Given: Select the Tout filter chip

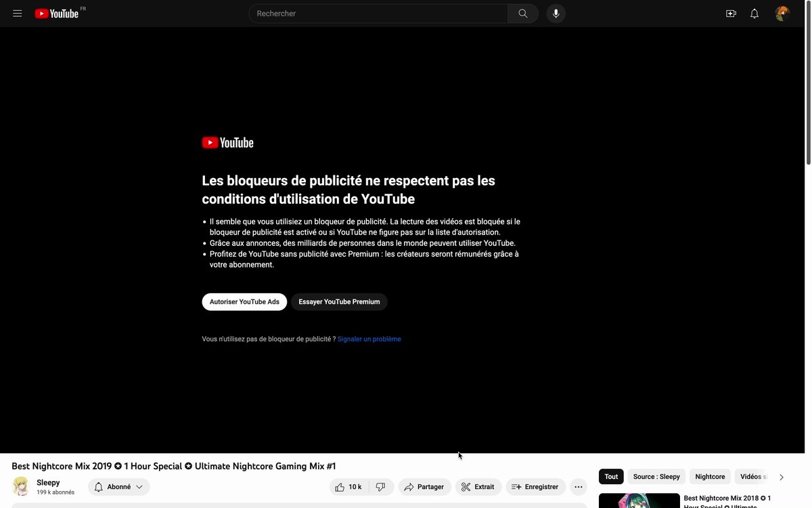Looking at the screenshot, I should pos(611,477).
